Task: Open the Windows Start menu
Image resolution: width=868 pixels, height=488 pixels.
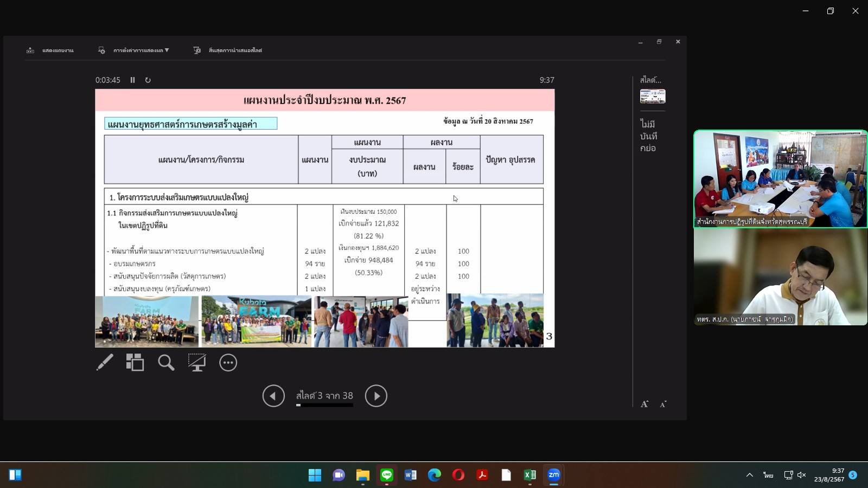Action: click(x=315, y=475)
